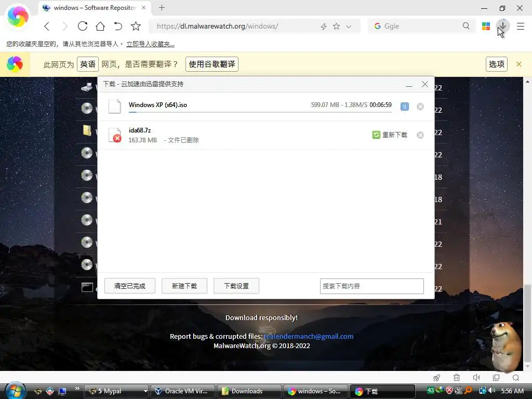Screen dimensions: 532x399
Task: Click the tray volume speaker icon
Action: (x=491, y=391)
